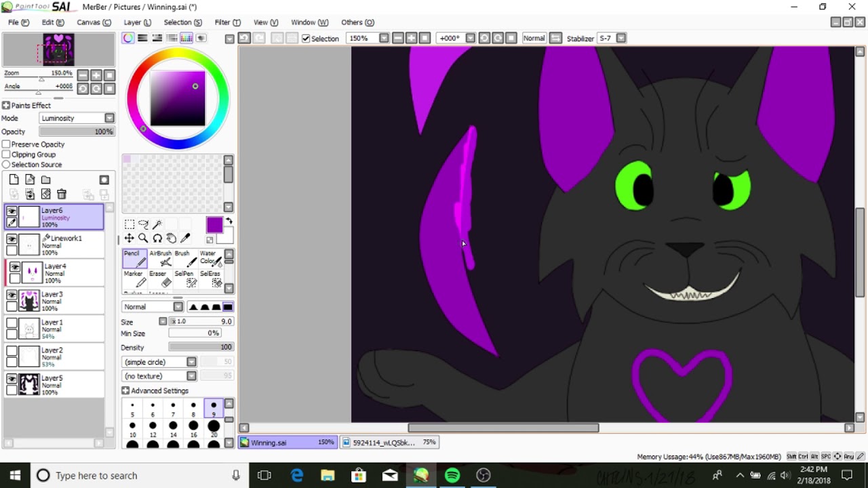Choose the rectangular selection tool
The height and width of the screenshot is (488, 868).
coord(130,224)
